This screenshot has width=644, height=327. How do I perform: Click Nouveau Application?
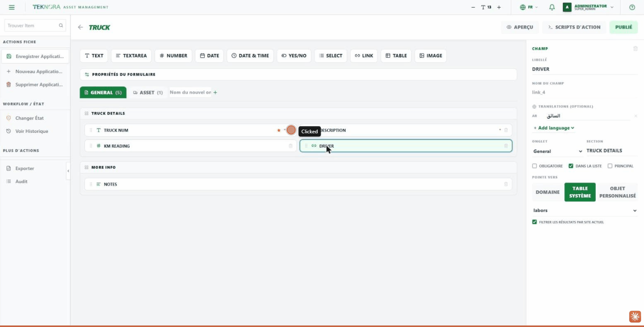35,72
